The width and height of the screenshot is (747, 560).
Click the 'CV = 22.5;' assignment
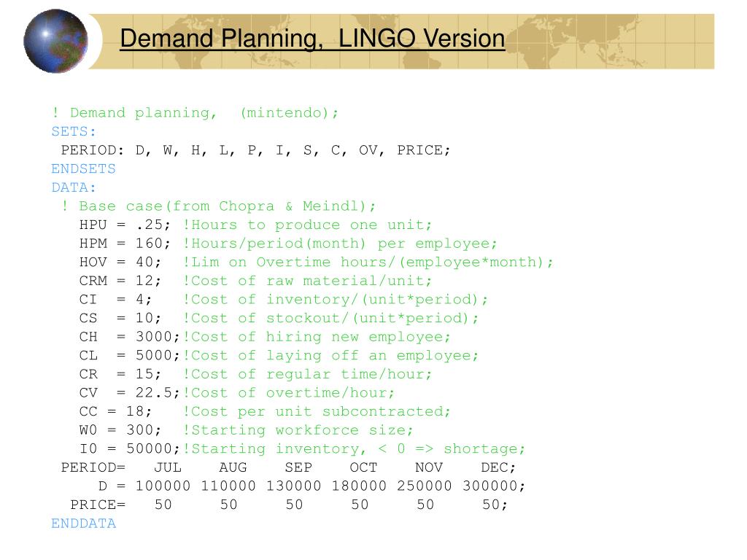point(130,393)
